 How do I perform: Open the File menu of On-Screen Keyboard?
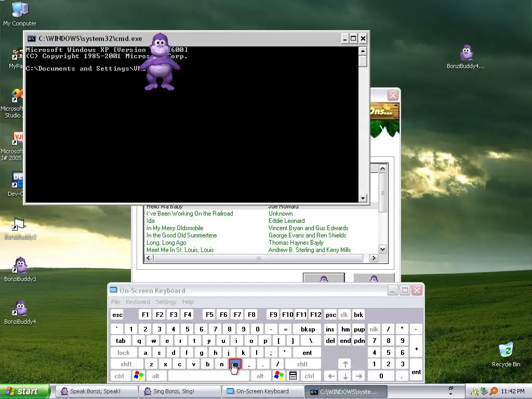pos(115,302)
